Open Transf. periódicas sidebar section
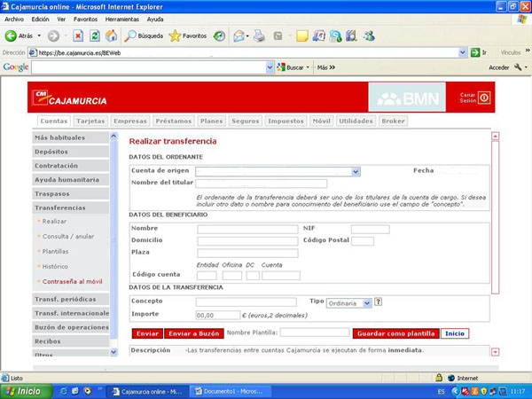 pyautogui.click(x=71, y=300)
